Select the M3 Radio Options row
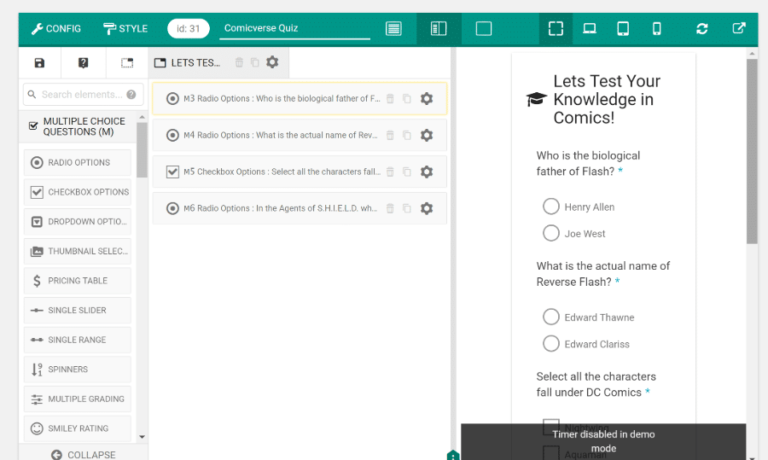The width and height of the screenshot is (768, 460). point(300,98)
